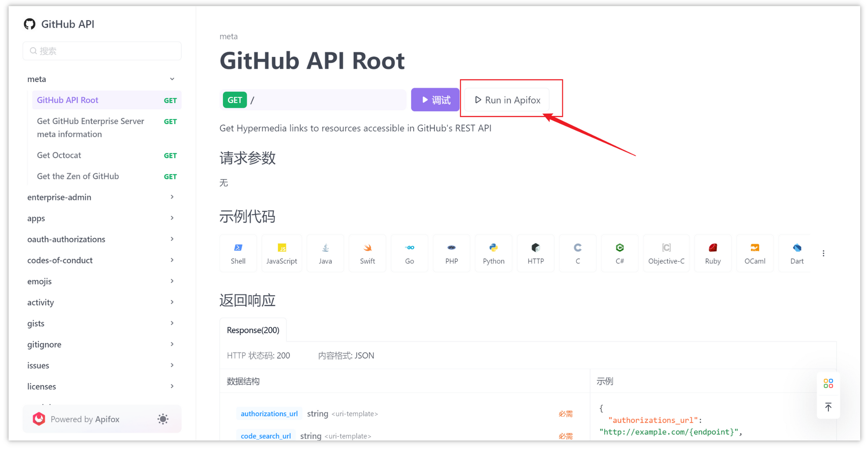Click the purple 调试 debug button
868x451 pixels.
(435, 100)
